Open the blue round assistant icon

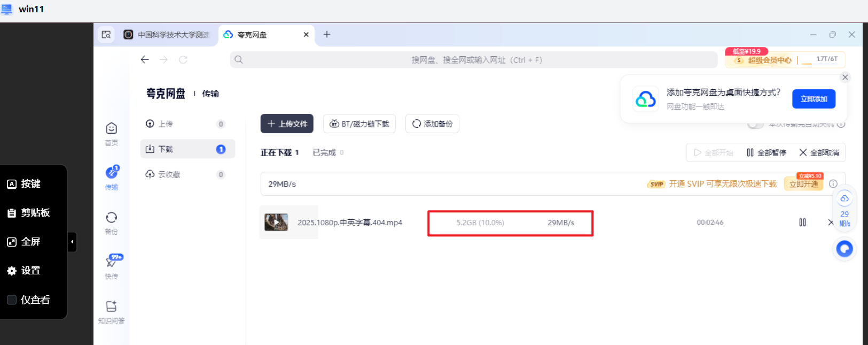point(844,249)
